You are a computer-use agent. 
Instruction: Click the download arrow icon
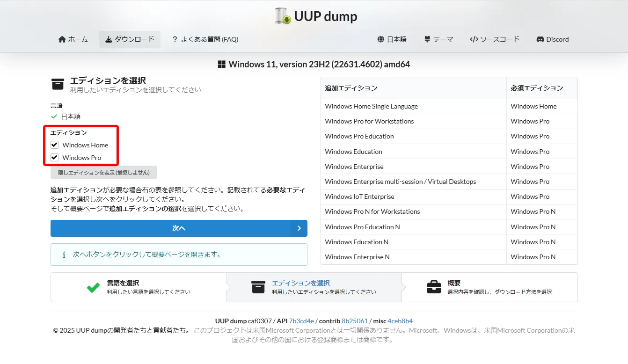click(109, 39)
